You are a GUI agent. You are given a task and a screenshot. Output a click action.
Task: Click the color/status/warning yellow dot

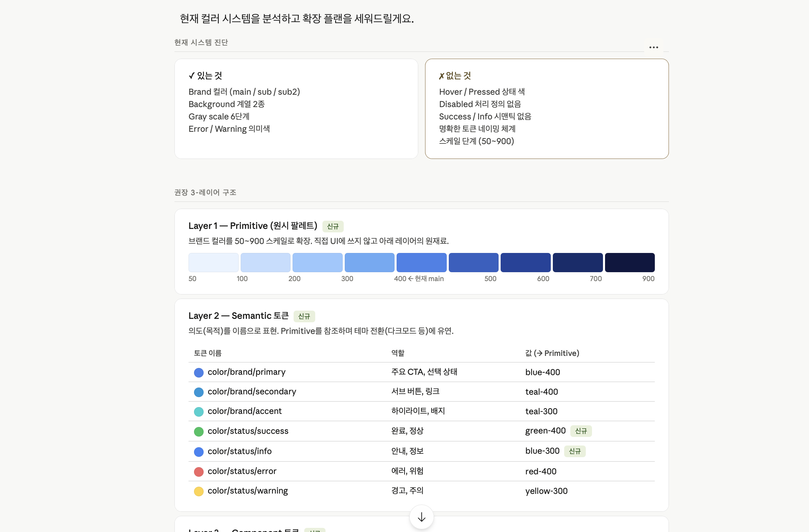[x=199, y=491]
